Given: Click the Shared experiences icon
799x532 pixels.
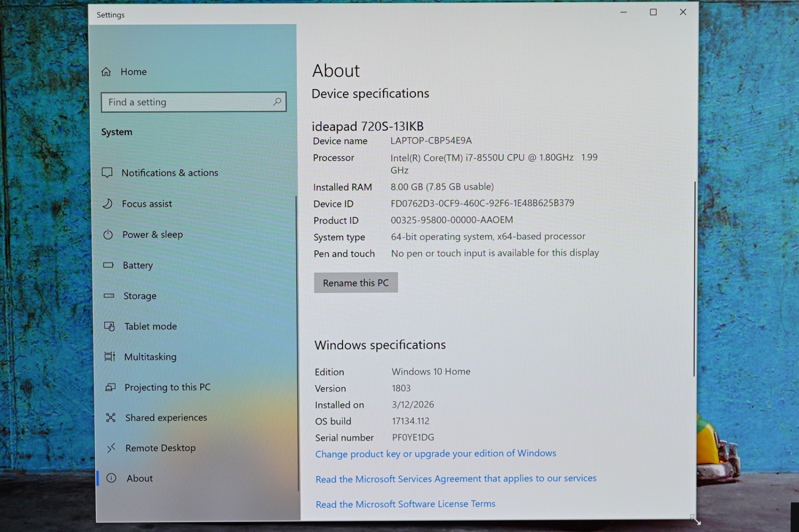Looking at the screenshot, I should click(111, 418).
